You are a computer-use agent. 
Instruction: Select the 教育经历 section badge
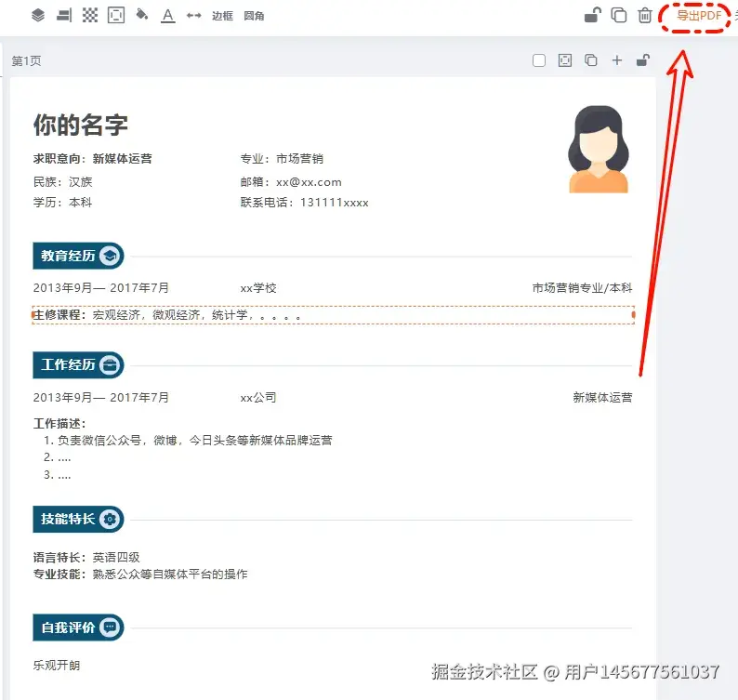coord(79,256)
